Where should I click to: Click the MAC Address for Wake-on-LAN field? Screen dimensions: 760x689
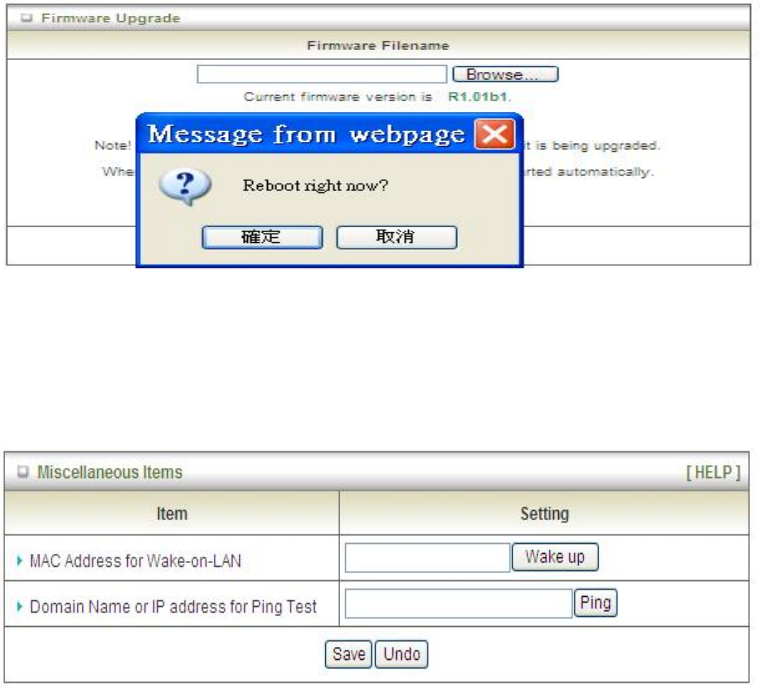(428, 557)
